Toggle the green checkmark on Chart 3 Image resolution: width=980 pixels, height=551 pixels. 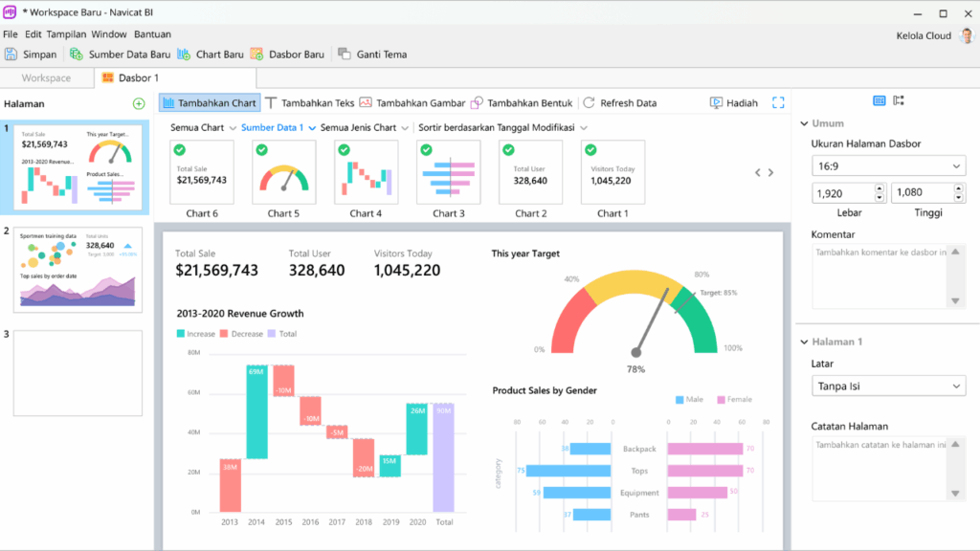click(x=426, y=150)
